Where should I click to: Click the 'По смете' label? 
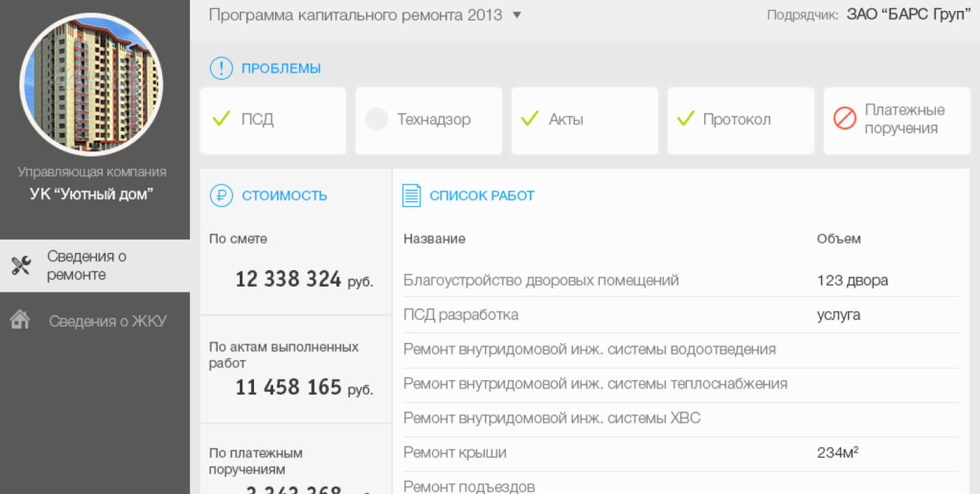238,239
